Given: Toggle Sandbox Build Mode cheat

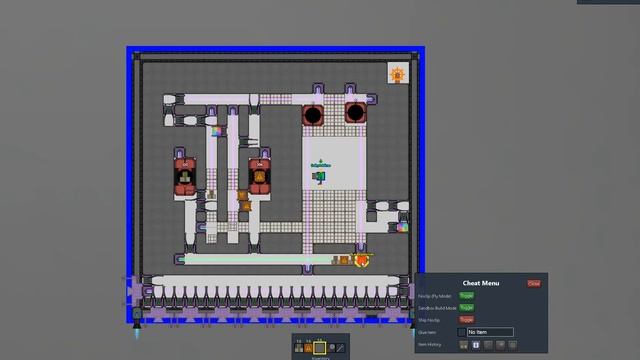Looking at the screenshot, I should pos(467,308).
